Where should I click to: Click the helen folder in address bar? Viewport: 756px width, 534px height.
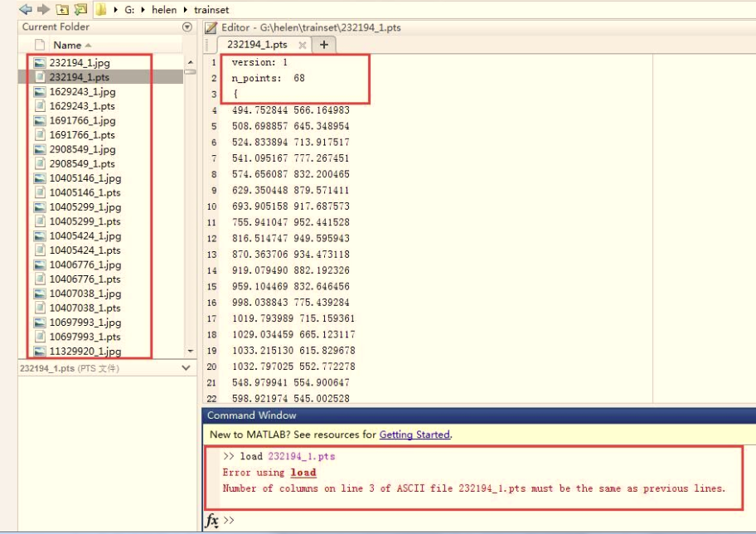coord(163,10)
